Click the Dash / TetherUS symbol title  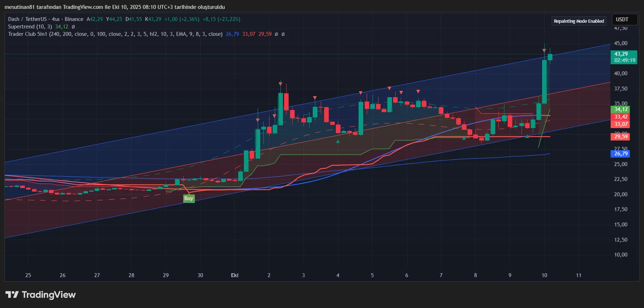[27, 19]
